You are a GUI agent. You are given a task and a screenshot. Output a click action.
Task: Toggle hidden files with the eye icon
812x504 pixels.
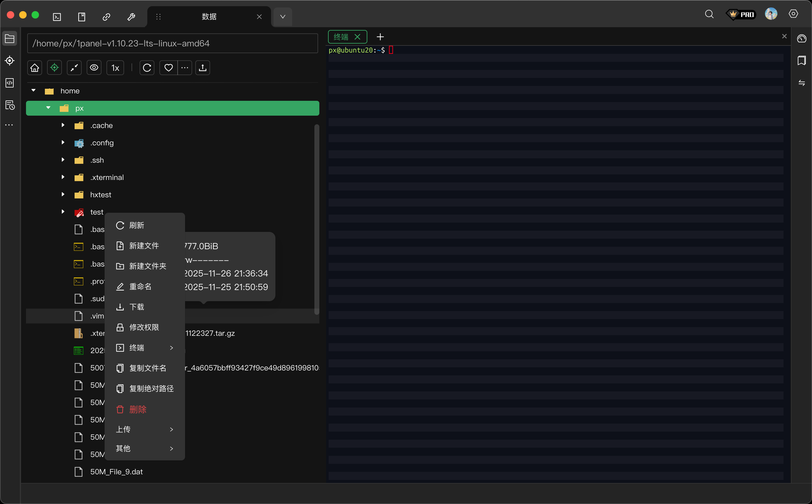94,68
